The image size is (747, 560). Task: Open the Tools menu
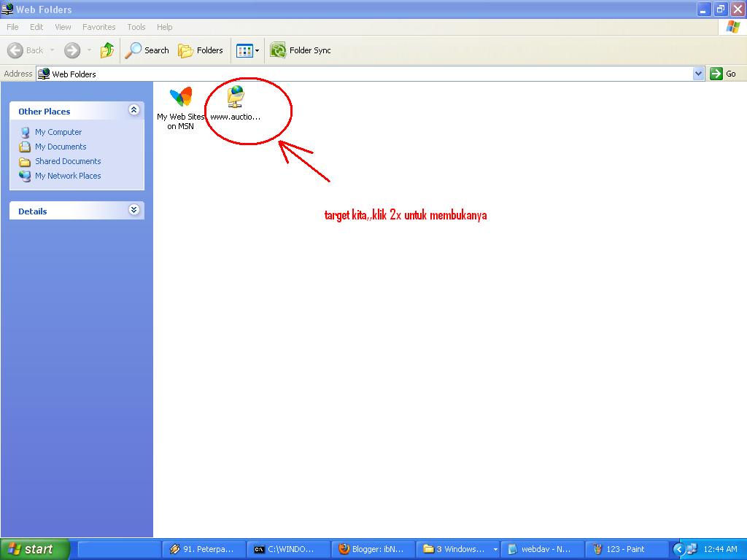coord(136,27)
